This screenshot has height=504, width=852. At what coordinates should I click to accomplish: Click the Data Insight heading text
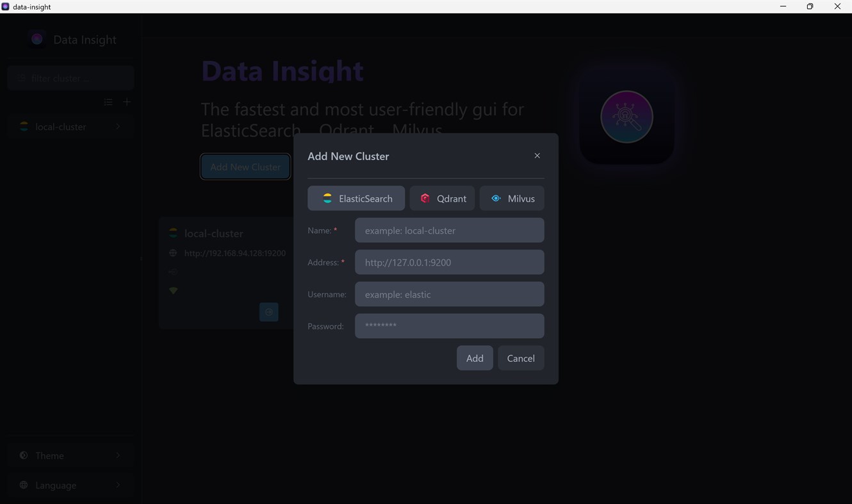pos(283,70)
